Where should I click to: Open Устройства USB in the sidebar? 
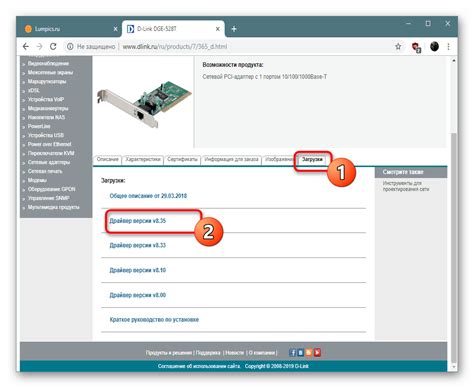point(46,135)
